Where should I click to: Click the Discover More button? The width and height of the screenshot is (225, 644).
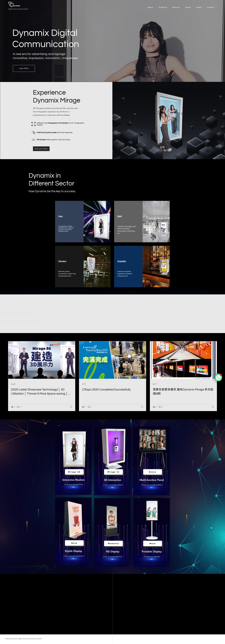point(41,148)
